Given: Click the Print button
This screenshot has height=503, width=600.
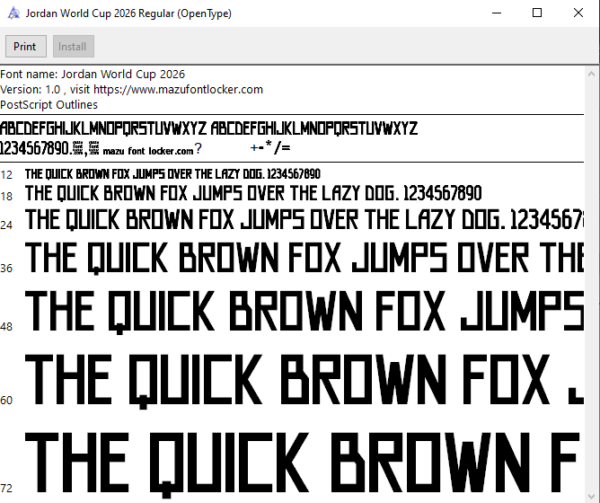Looking at the screenshot, I should click(x=26, y=47).
